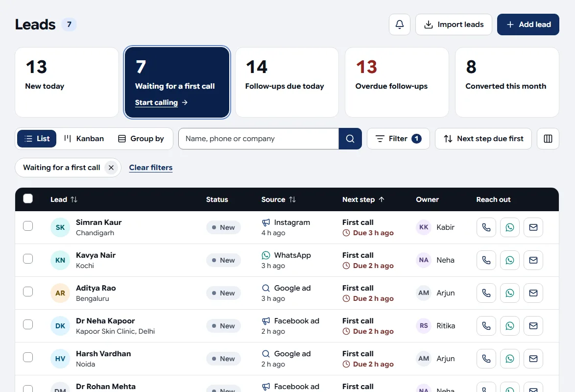Click the Leads count badge 7
The width and height of the screenshot is (575, 392).
69,24
